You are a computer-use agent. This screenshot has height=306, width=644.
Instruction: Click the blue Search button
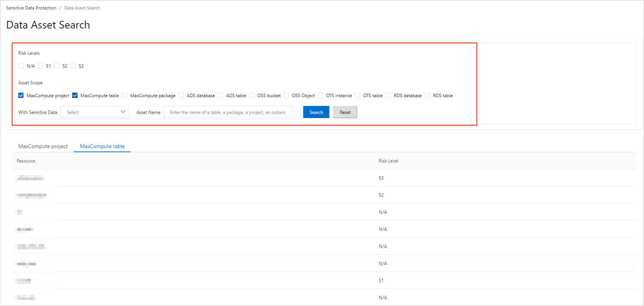coord(316,112)
